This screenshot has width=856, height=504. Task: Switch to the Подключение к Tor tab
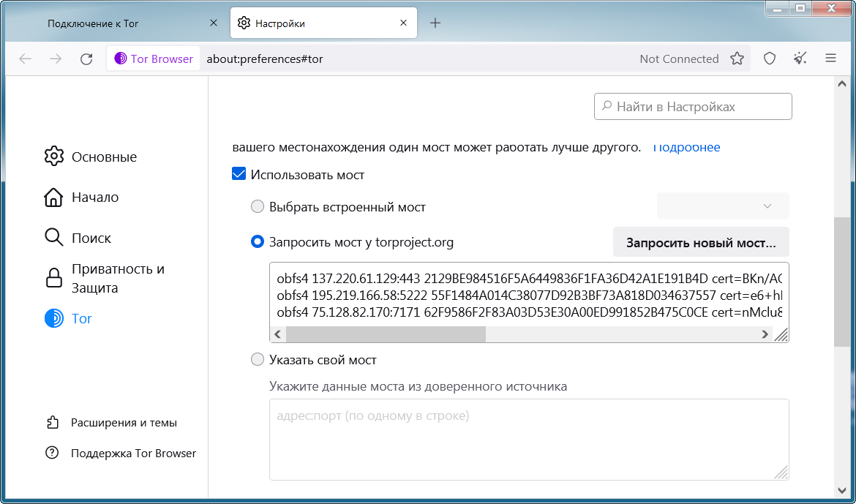[x=132, y=23]
